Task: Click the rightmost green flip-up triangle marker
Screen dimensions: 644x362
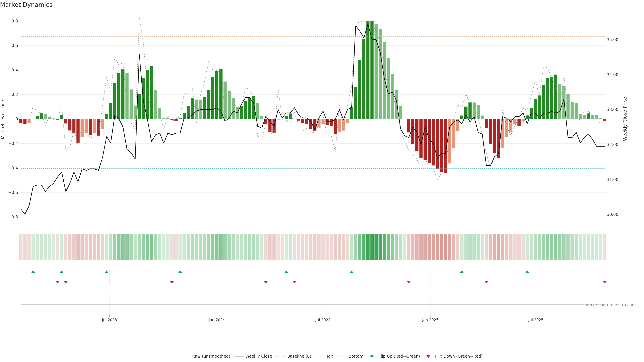Action: (x=527, y=272)
